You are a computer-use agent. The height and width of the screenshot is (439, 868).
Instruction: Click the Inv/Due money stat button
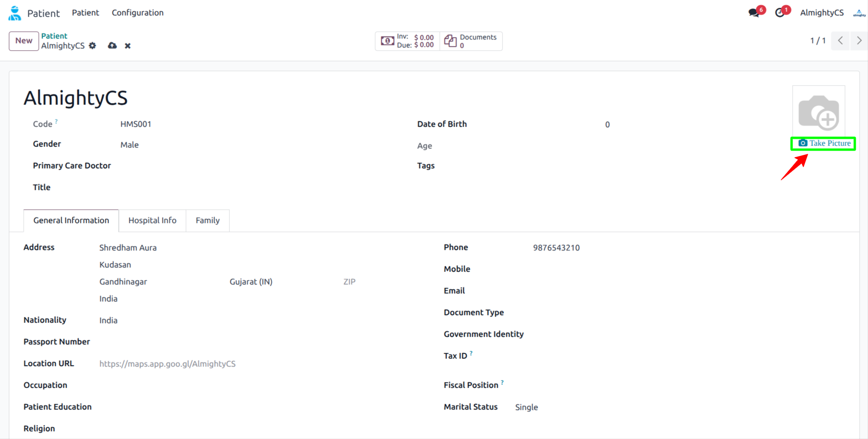pos(408,41)
